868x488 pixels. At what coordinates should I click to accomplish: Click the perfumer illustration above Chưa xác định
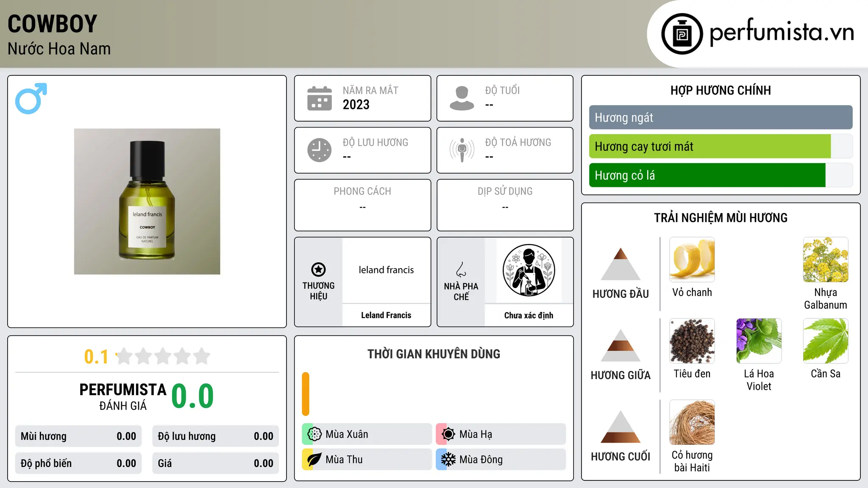click(x=529, y=270)
